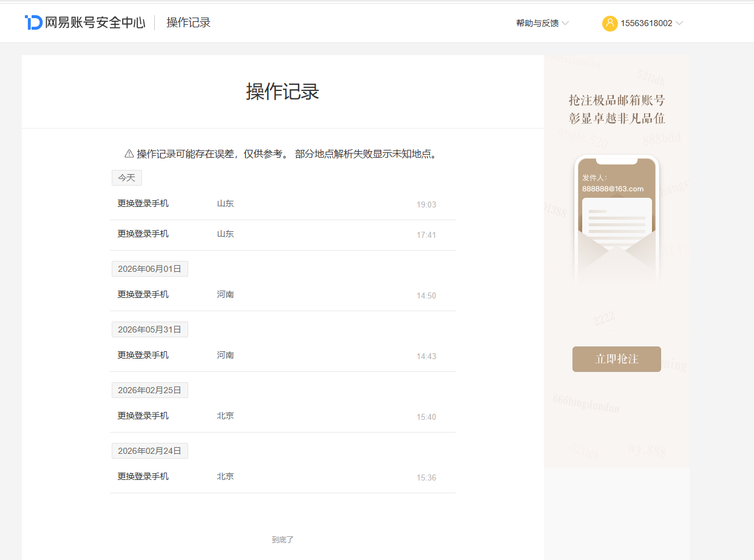Click the account number 15563618002

pyautogui.click(x=647, y=23)
